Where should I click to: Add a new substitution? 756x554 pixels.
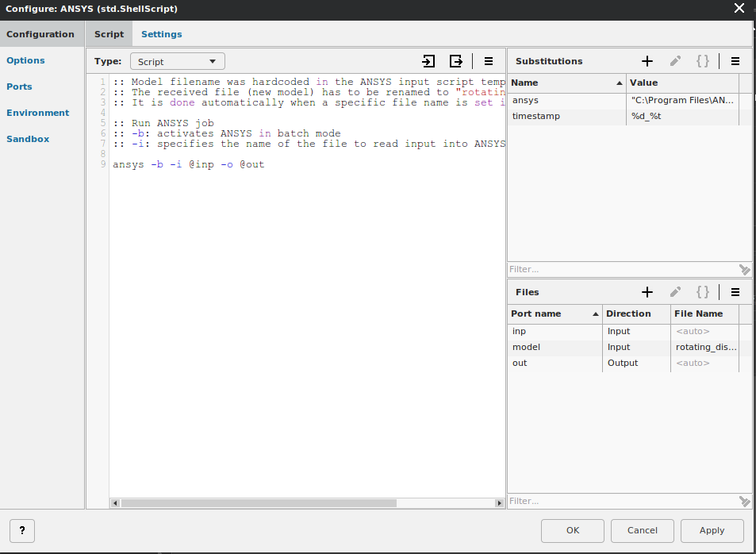pyautogui.click(x=647, y=61)
